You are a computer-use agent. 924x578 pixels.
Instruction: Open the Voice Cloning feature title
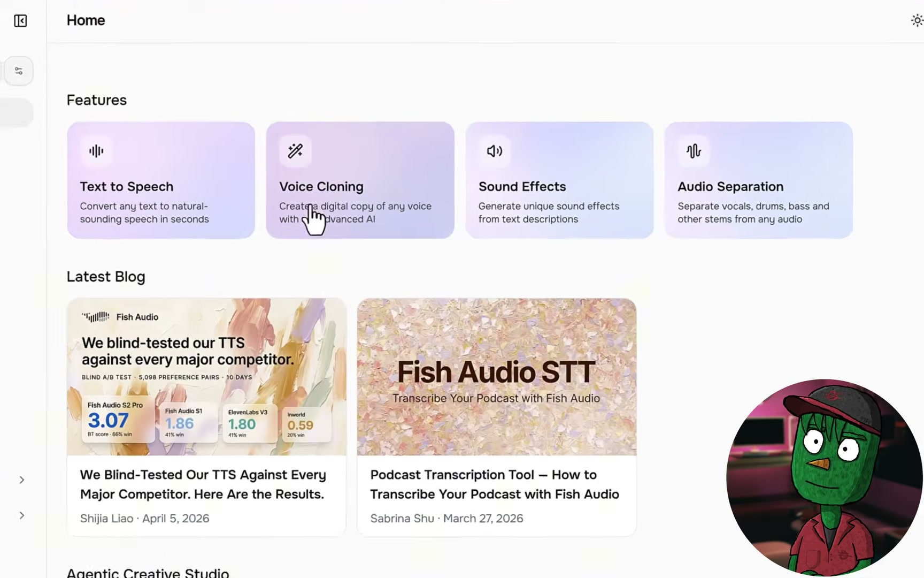(321, 186)
